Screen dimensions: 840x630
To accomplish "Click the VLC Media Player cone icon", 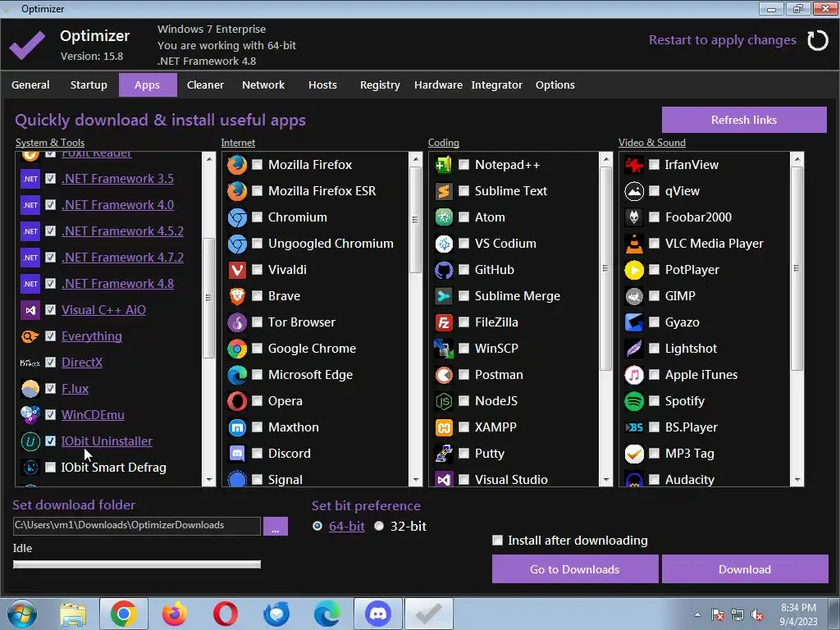I will point(634,244).
